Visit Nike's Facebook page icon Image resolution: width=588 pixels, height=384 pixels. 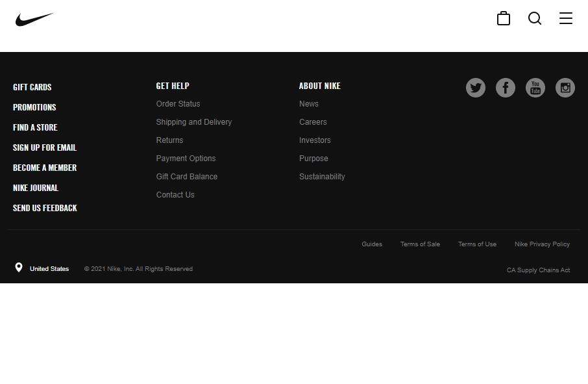(506, 88)
